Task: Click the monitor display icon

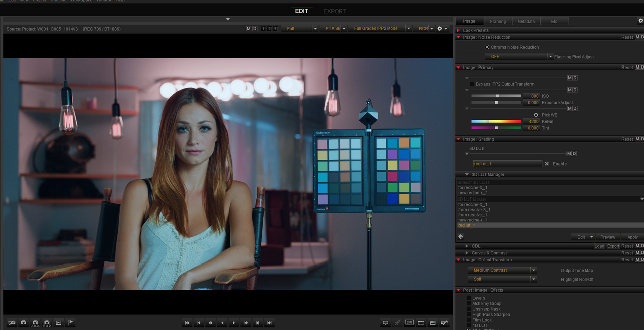Action: tap(386, 323)
